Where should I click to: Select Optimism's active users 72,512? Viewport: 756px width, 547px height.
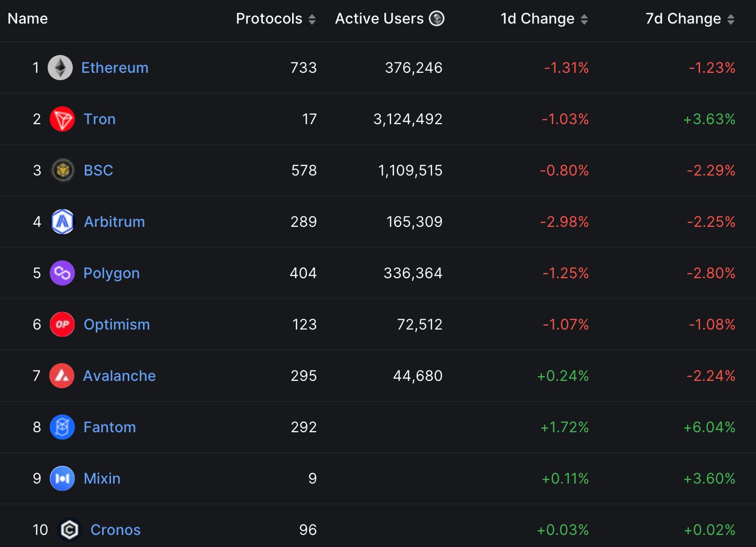(420, 324)
